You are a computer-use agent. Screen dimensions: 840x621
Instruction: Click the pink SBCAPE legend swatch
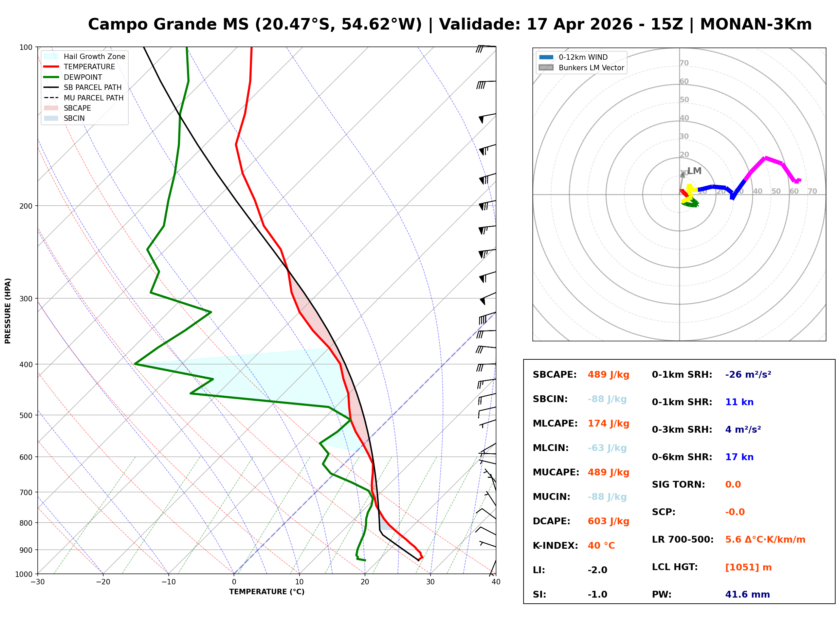point(51,108)
